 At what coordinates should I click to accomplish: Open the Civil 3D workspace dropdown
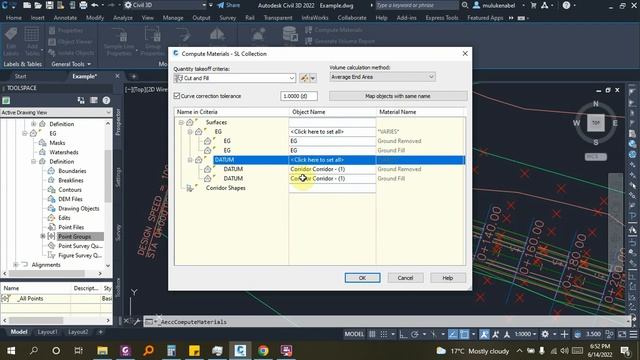[166, 5]
